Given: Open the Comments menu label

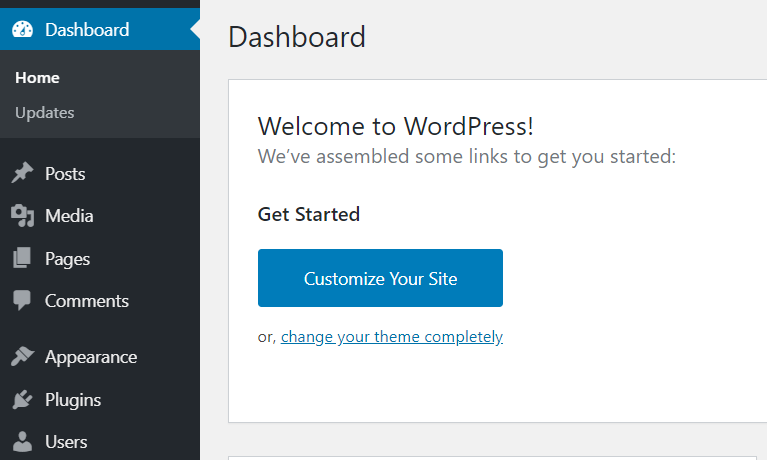Looking at the screenshot, I should (87, 301).
